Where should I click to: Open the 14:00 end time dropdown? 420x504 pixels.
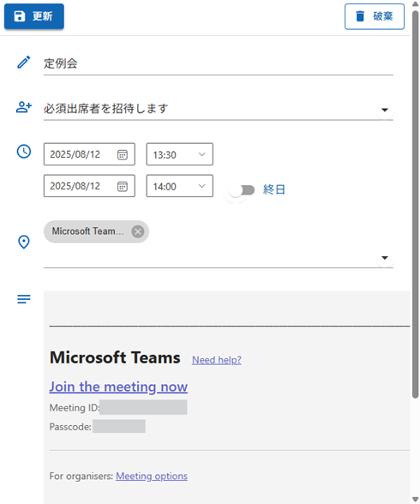[x=180, y=186]
